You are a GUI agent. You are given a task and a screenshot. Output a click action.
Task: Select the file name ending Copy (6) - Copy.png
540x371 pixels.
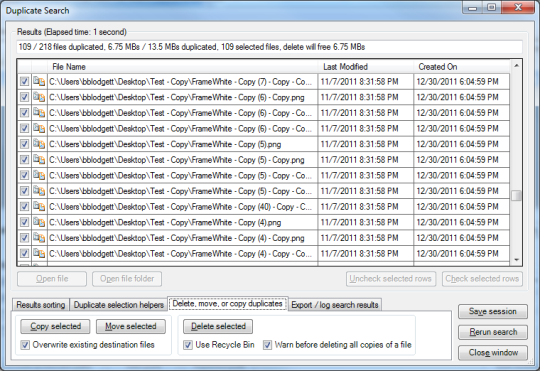[x=177, y=97]
